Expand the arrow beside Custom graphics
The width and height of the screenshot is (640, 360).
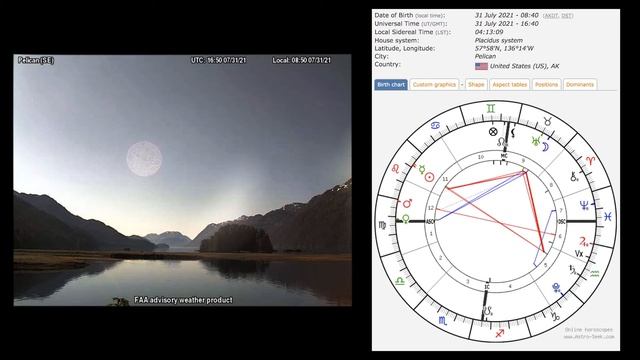click(x=462, y=84)
